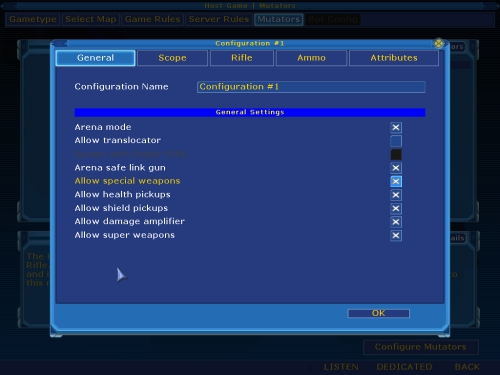500x375 pixels.
Task: Open the Rifle tab
Action: [x=242, y=58]
